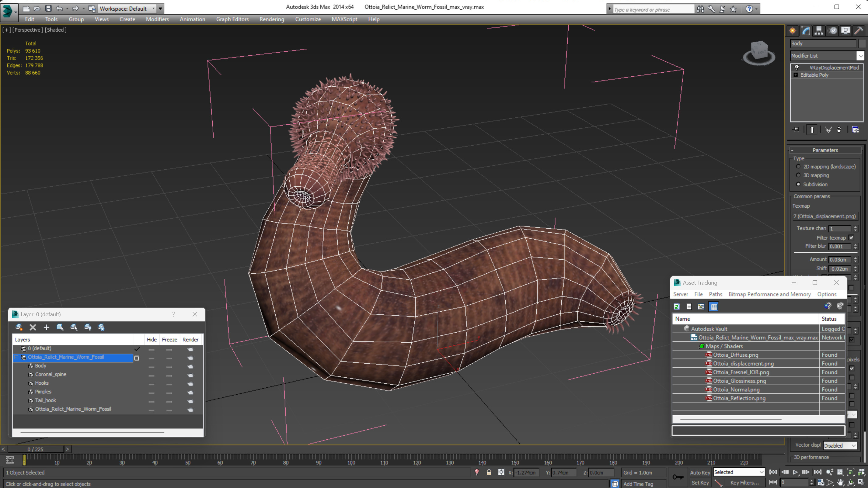This screenshot has height=488, width=868.
Task: Make Ottoia_Relict_Marine_Worm_Fossil layer current via its box
Action: click(x=137, y=358)
